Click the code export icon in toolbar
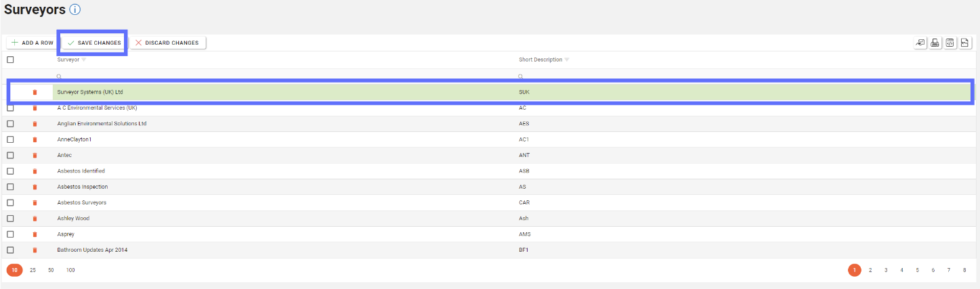This screenshot has height=289, width=980. click(x=950, y=43)
